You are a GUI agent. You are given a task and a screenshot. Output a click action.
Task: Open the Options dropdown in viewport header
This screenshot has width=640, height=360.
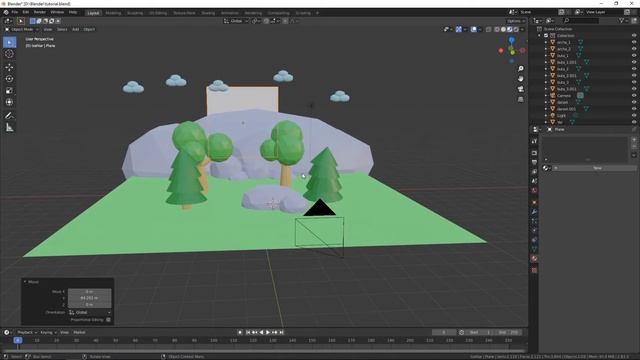tap(516, 21)
